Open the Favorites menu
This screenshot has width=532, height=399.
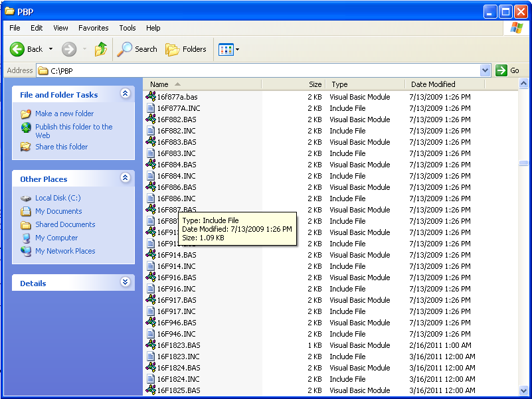[x=93, y=28]
